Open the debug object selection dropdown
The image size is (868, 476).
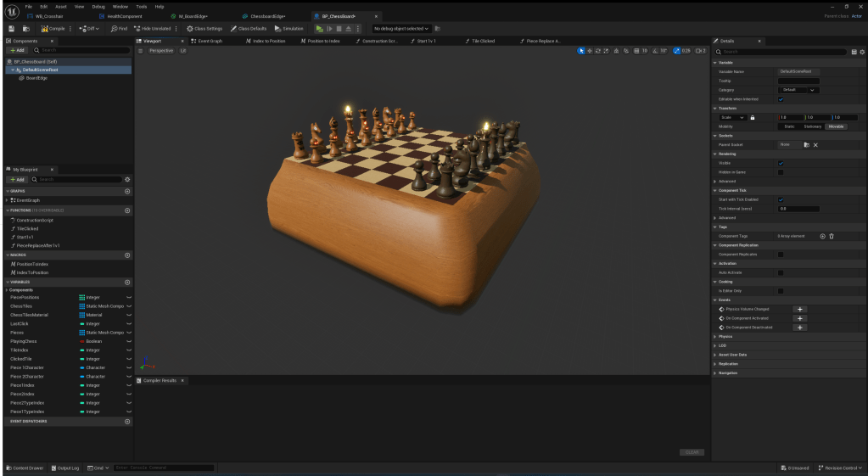click(402, 28)
